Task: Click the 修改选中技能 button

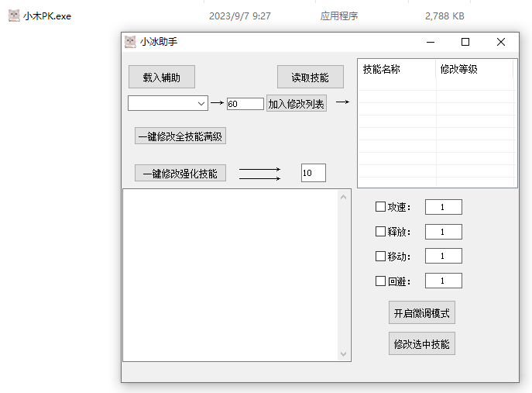Action: point(421,343)
